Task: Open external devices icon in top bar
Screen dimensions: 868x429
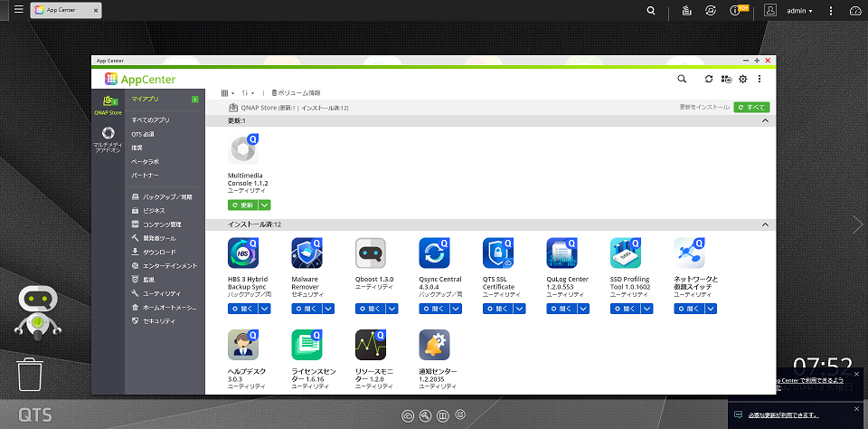Action: coord(711,11)
